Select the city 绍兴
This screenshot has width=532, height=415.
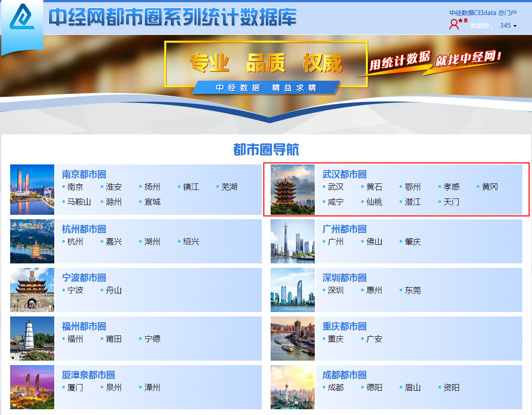191,242
